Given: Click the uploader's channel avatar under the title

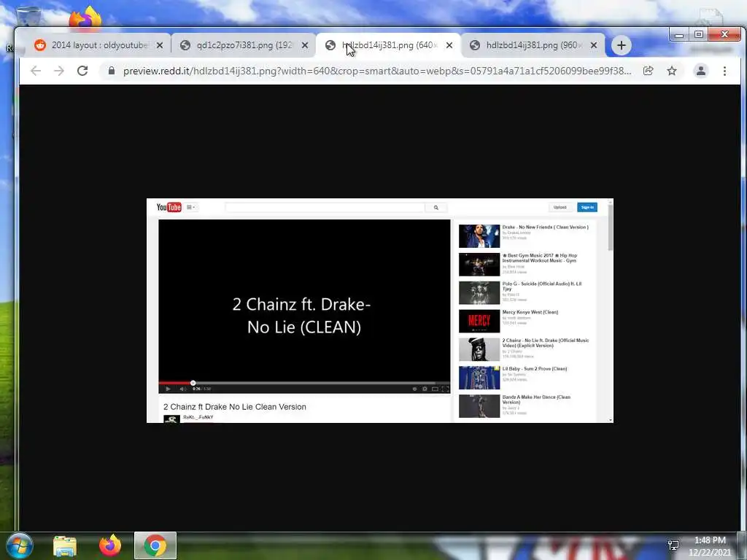Looking at the screenshot, I should (171, 419).
